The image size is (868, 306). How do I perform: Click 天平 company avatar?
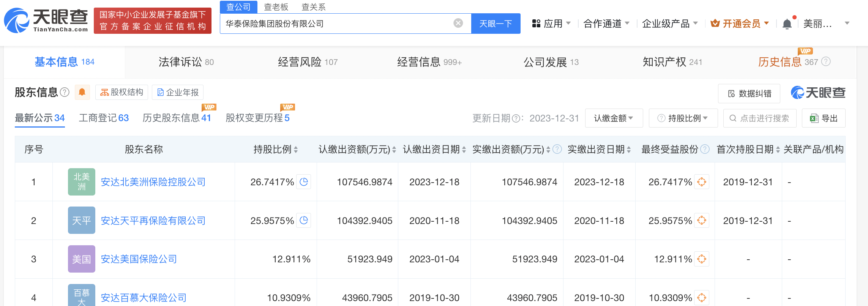tap(82, 220)
